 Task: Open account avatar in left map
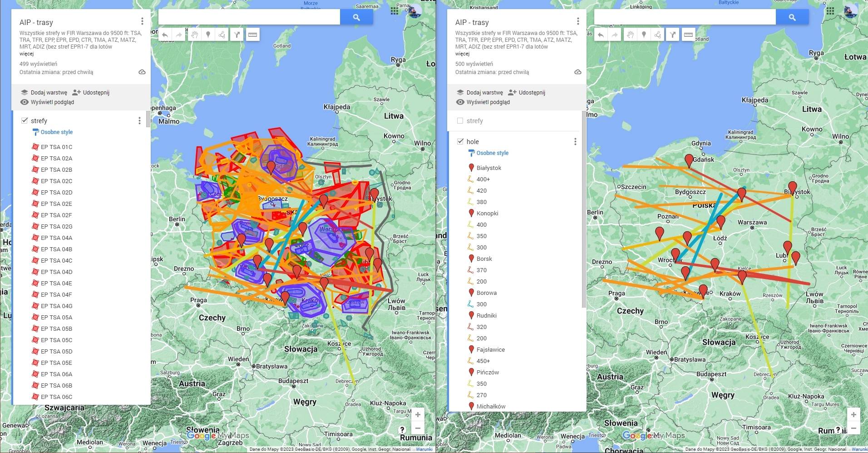(414, 11)
